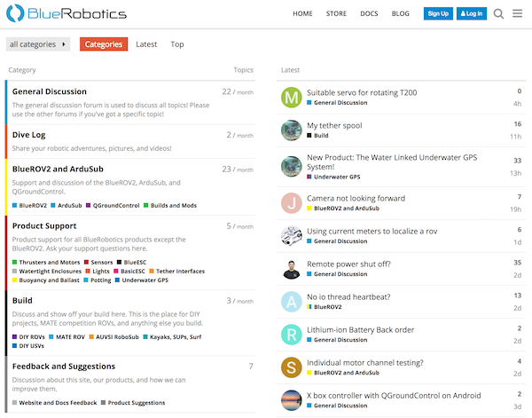
Task: Click the avatar for Individual motor channel testing
Action: point(291,367)
